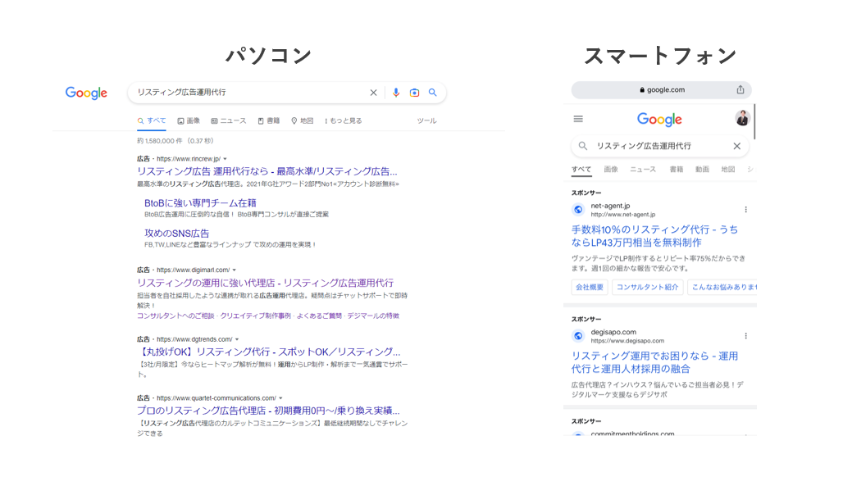Open the ツール options on desktop
Image resolution: width=843 pixels, height=504 pixels.
(426, 121)
